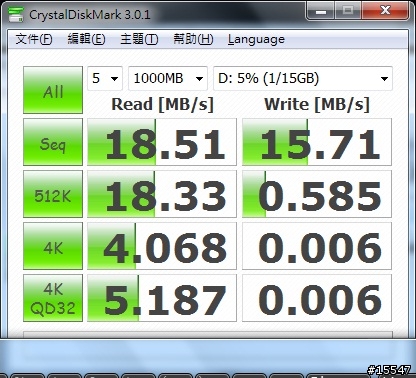The height and width of the screenshot is (378, 416).
Task: Close the CrystalDiskMark window
Action: (x=385, y=12)
